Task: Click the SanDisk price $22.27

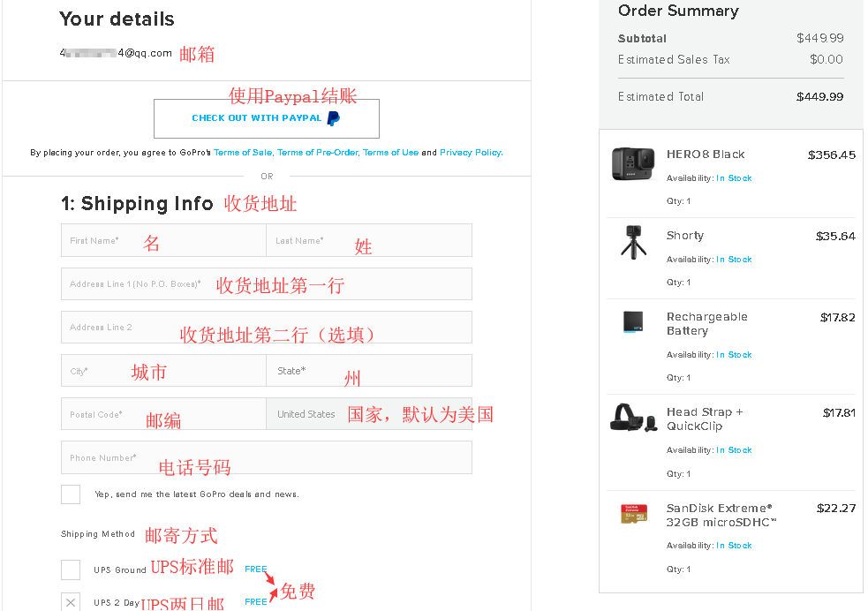Action: pyautogui.click(x=836, y=508)
